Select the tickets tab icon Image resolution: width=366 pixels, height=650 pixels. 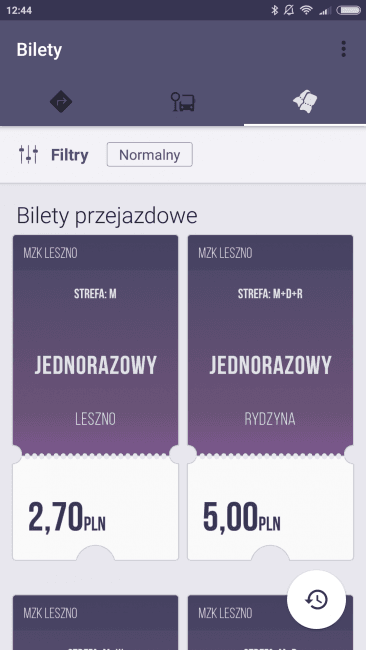(x=305, y=101)
